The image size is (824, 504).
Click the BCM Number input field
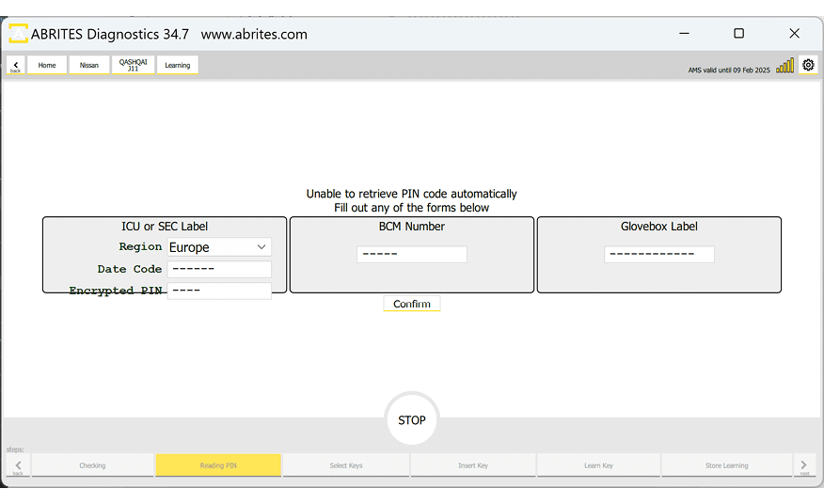click(412, 255)
